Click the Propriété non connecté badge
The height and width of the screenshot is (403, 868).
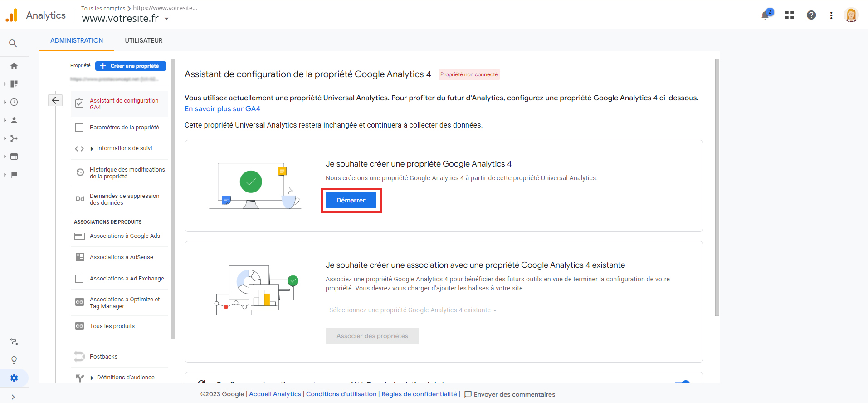click(469, 74)
